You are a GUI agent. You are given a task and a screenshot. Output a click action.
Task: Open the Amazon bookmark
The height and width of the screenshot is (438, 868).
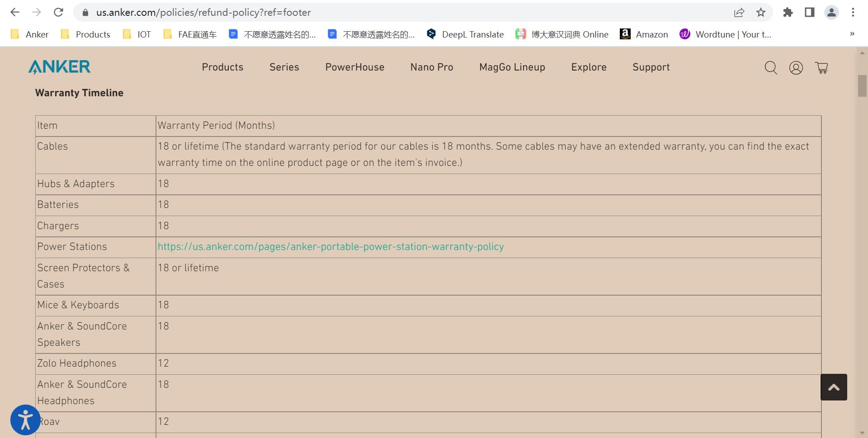[644, 34]
